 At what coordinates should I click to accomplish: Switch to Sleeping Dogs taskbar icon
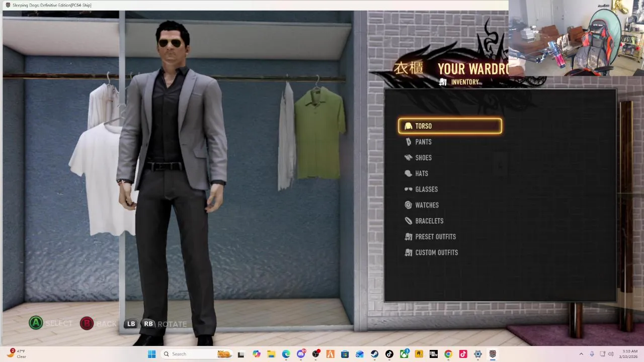click(x=493, y=354)
